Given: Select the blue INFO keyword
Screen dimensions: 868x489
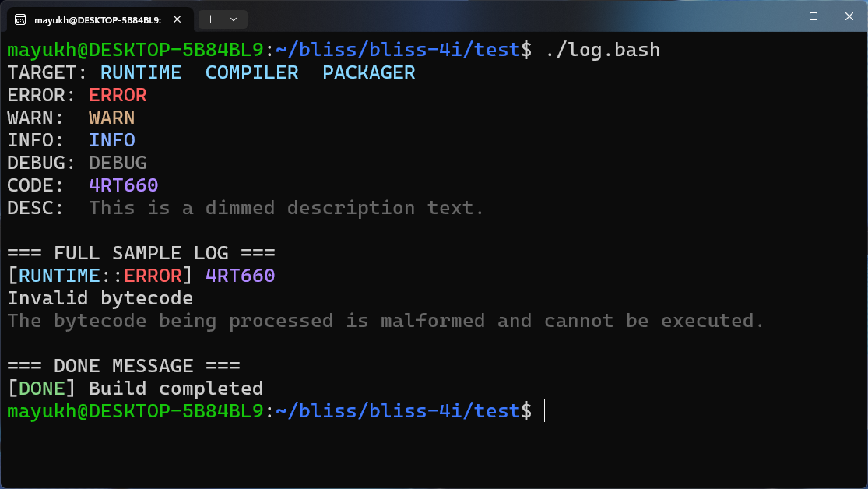Looking at the screenshot, I should point(111,139).
